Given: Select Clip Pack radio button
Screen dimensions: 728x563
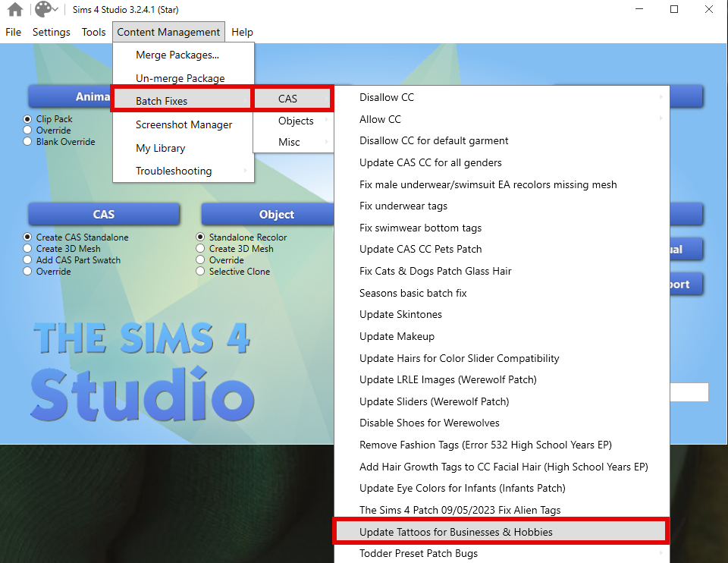Looking at the screenshot, I should coord(27,119).
